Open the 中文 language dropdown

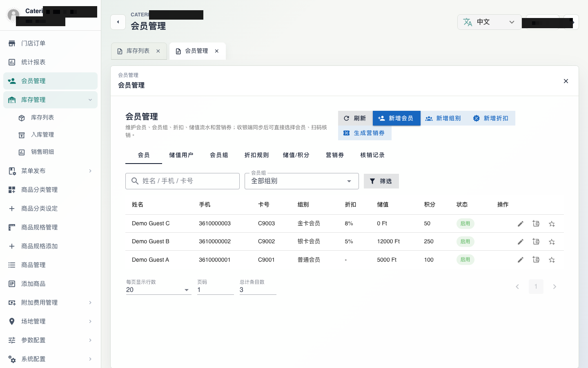click(489, 22)
